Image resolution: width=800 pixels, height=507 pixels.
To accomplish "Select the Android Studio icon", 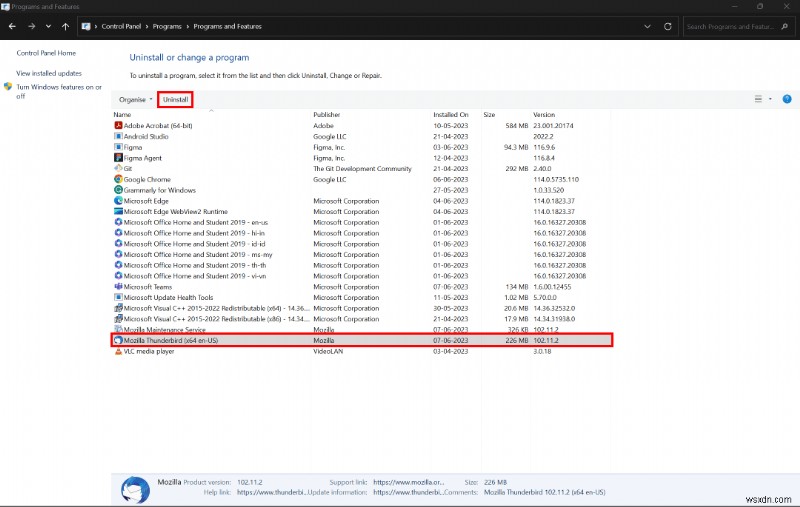I will [118, 136].
